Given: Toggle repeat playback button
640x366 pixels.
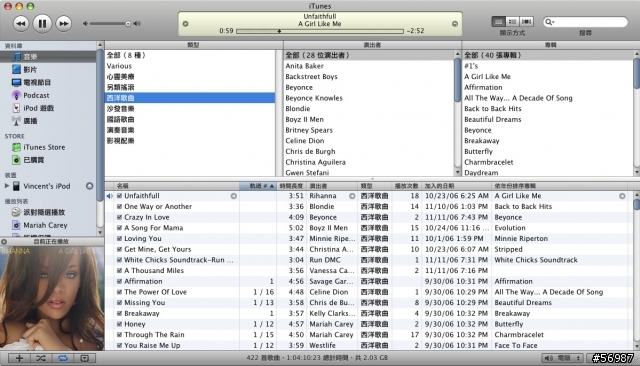Looking at the screenshot, I should (63, 358).
